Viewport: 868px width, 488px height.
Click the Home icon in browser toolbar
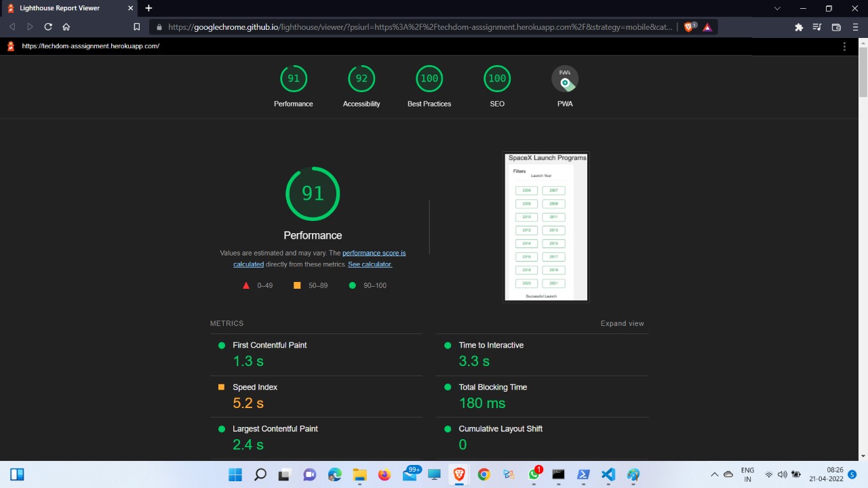(x=66, y=26)
